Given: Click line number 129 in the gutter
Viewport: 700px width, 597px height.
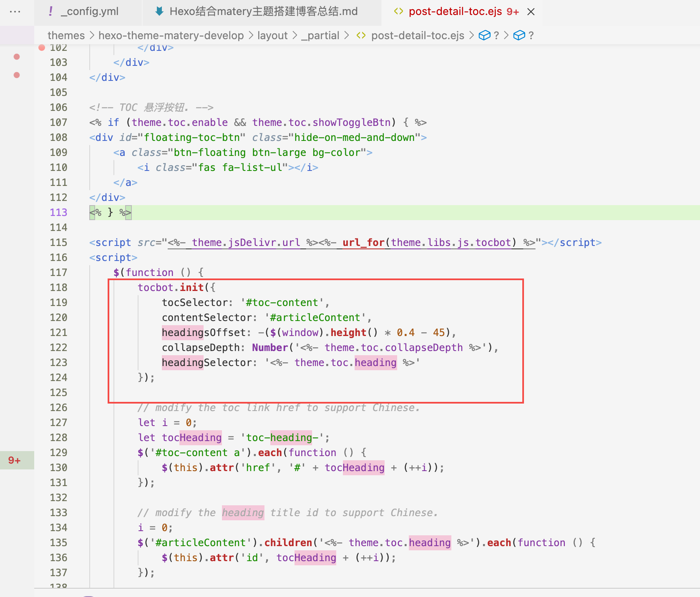Looking at the screenshot, I should 58,452.
